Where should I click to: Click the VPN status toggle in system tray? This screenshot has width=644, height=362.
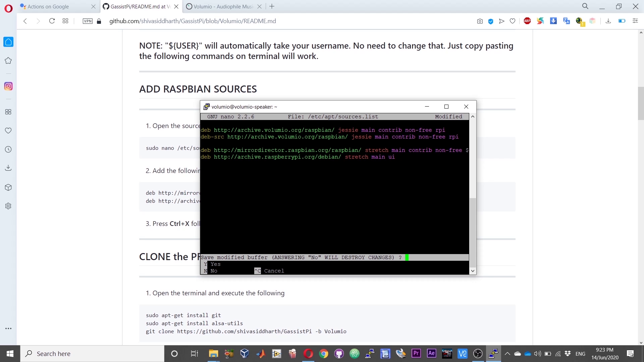(88, 21)
